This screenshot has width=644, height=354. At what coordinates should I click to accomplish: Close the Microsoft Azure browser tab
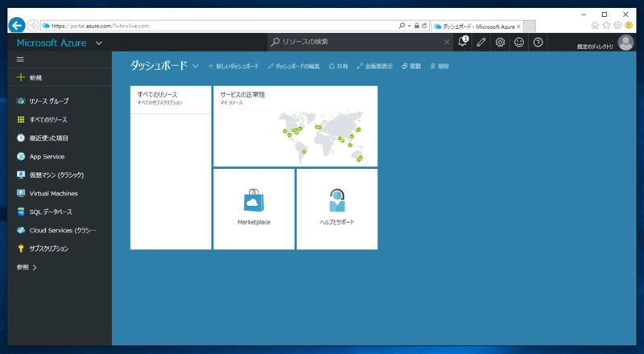point(518,27)
